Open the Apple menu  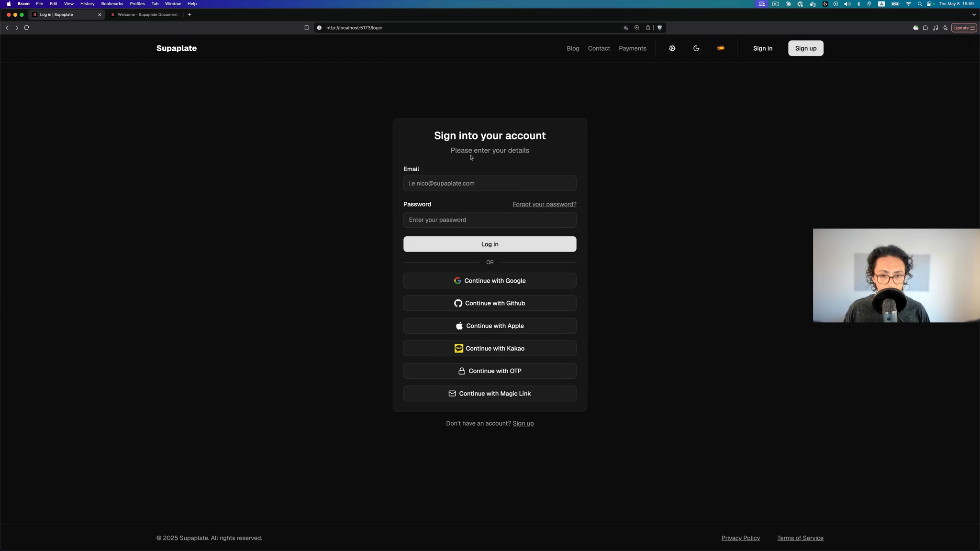9,4
